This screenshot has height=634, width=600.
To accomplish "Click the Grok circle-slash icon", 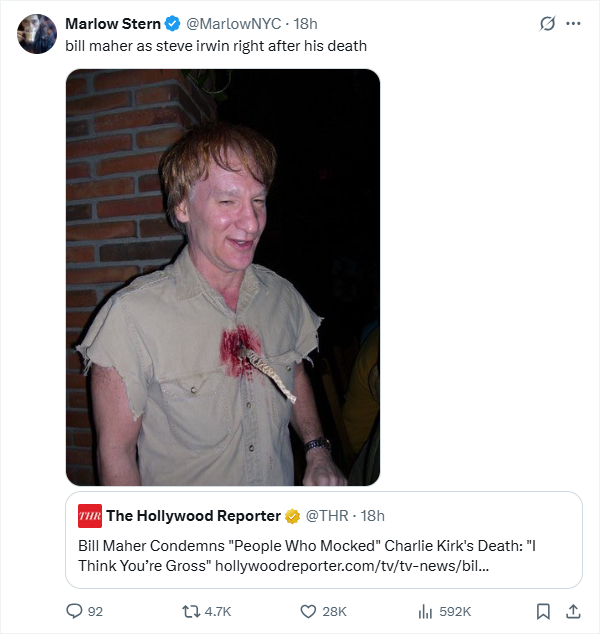I will tap(547, 23).
